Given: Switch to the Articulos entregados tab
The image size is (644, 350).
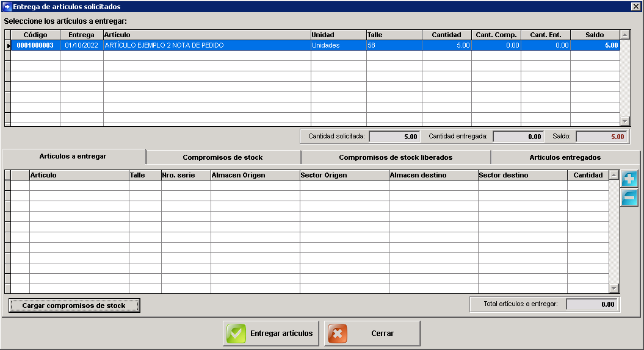Looking at the screenshot, I should coord(565,157).
